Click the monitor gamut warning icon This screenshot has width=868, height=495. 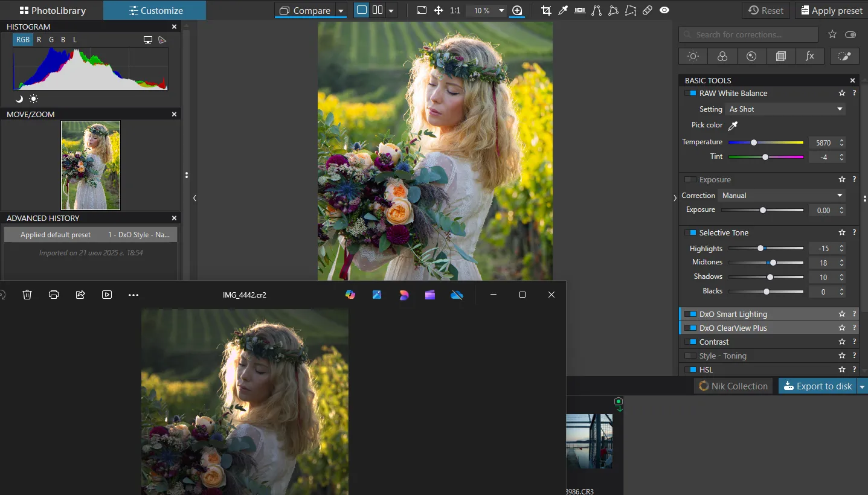coord(148,40)
